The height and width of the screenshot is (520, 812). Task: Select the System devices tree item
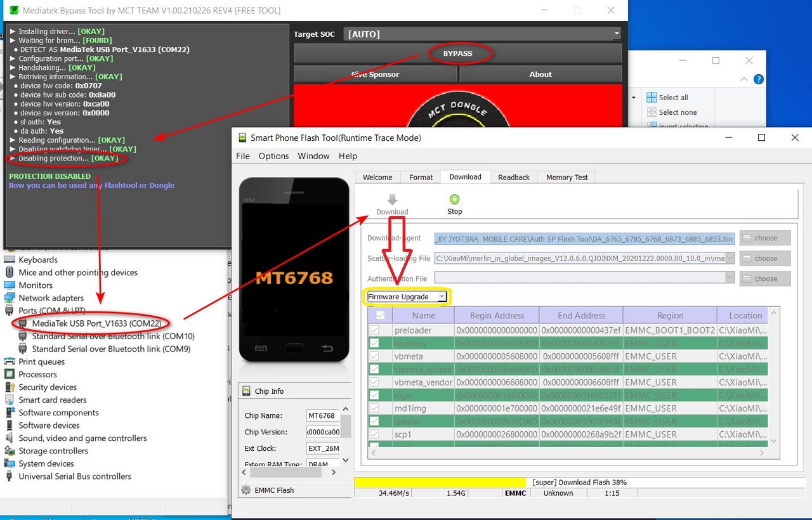46,464
